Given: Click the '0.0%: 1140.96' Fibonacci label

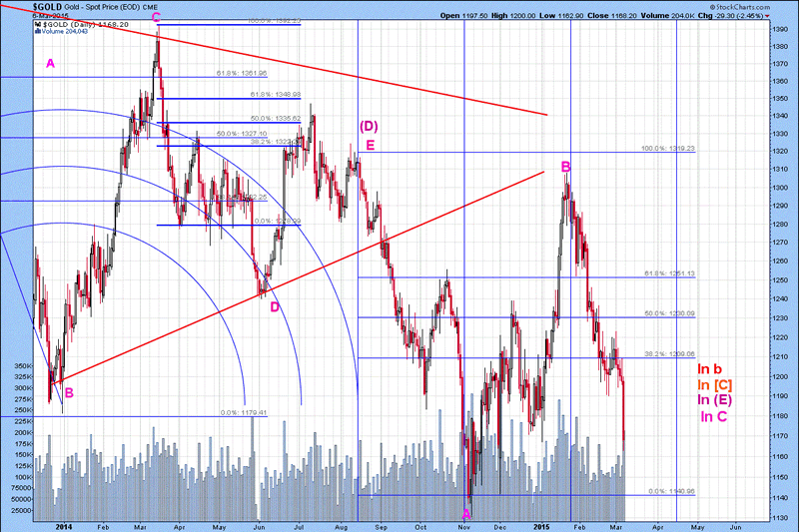Looking at the screenshot, I should coord(671,492).
